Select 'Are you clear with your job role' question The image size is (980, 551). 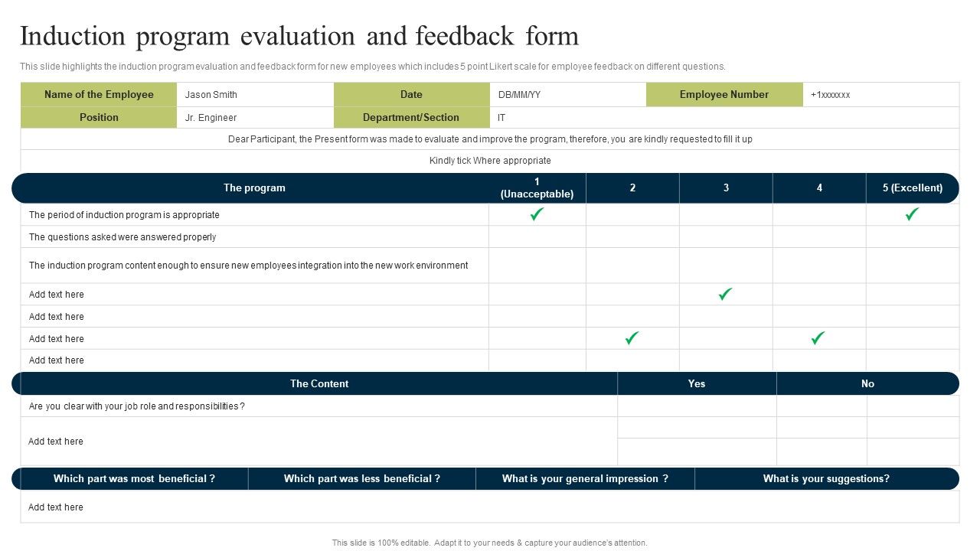[x=136, y=406]
